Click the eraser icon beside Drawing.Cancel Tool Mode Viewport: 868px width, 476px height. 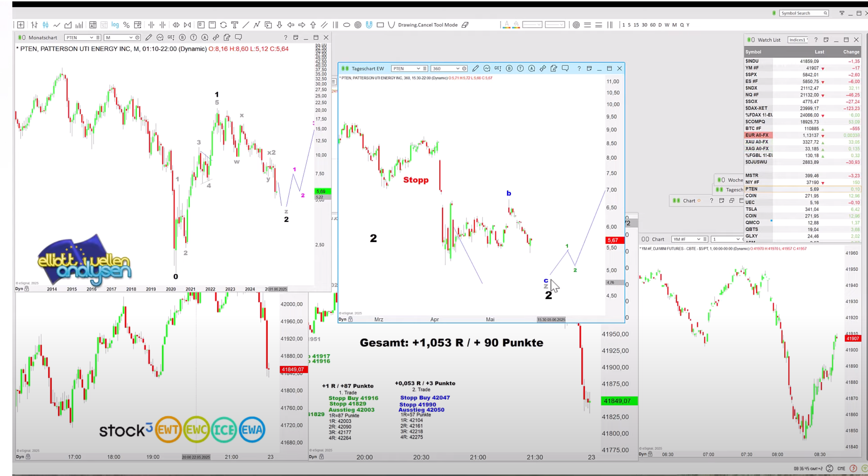pos(465,25)
